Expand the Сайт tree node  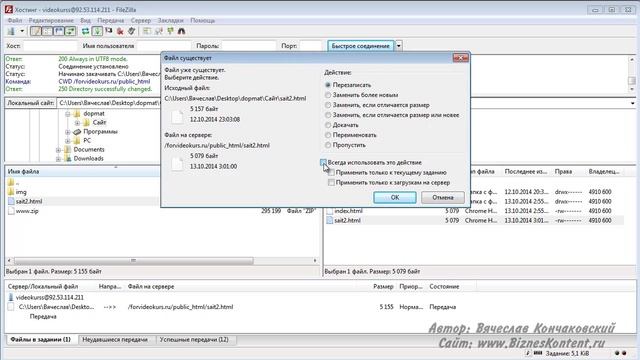pyautogui.click(x=77, y=122)
